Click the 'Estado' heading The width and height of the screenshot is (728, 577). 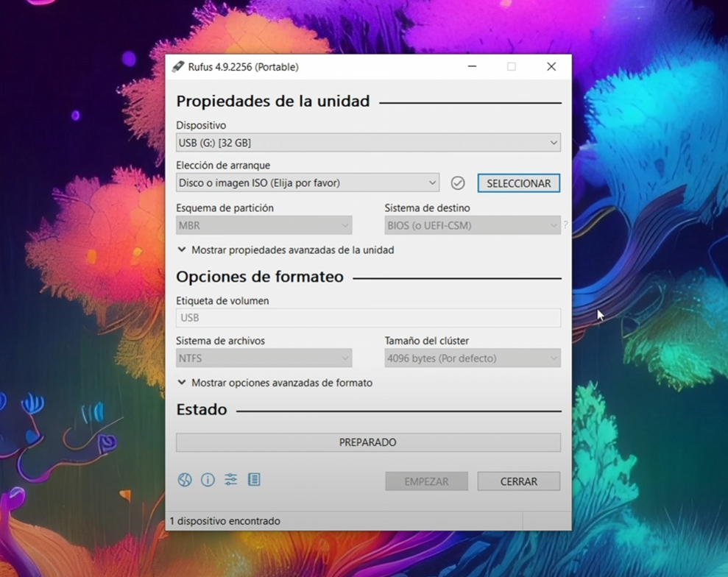[x=202, y=409]
